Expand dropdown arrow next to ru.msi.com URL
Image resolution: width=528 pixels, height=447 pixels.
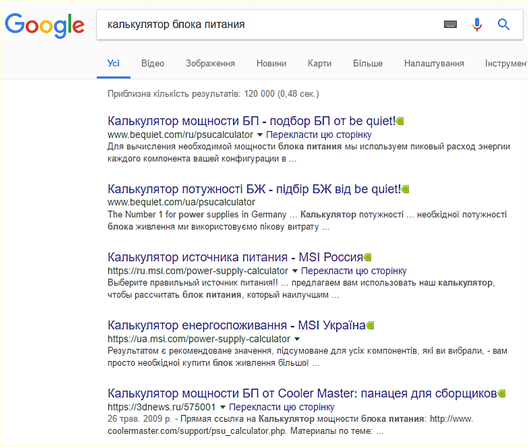pos(295,271)
